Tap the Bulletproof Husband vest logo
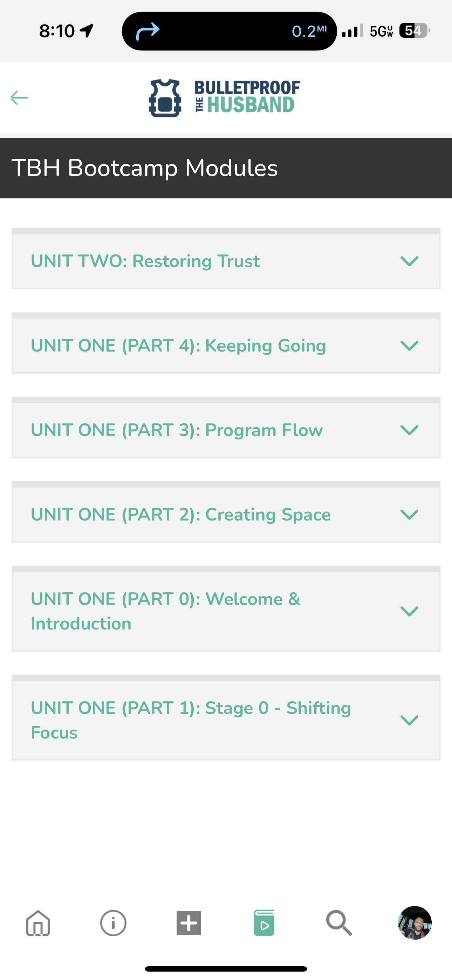 [x=165, y=98]
